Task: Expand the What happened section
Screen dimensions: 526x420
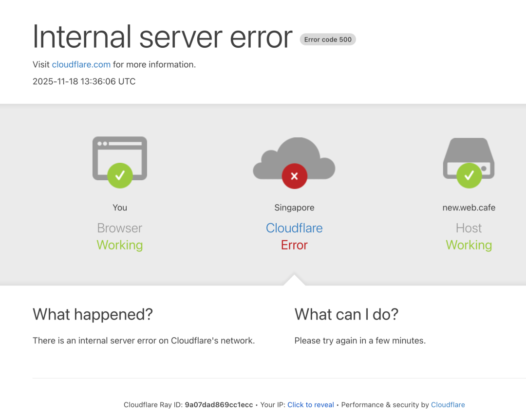Action: coord(93,314)
